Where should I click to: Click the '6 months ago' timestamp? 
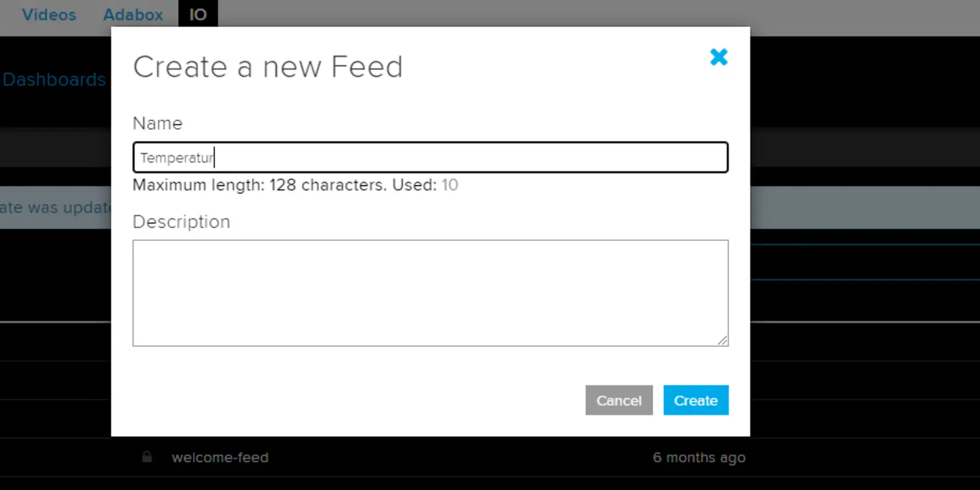click(x=699, y=458)
